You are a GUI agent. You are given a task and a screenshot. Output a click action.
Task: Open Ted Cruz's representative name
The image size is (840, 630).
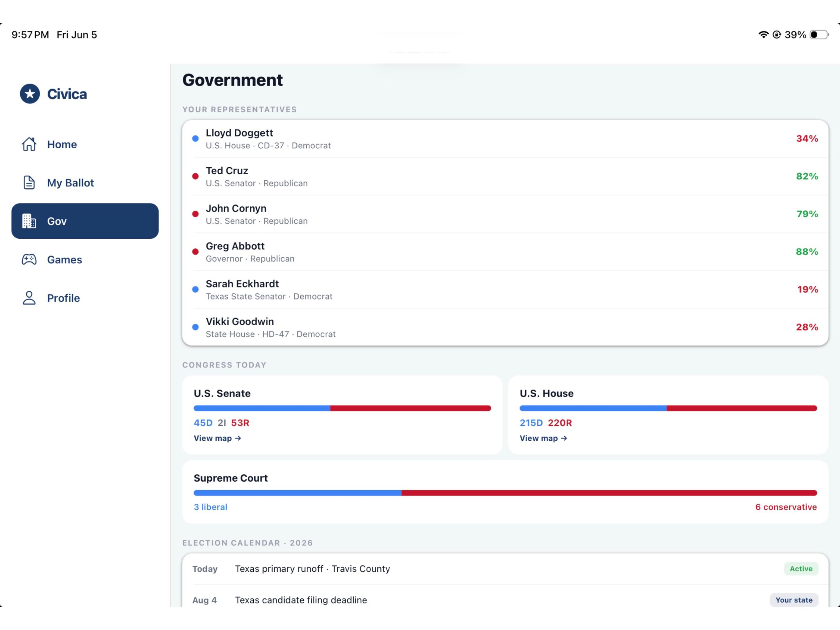(227, 171)
